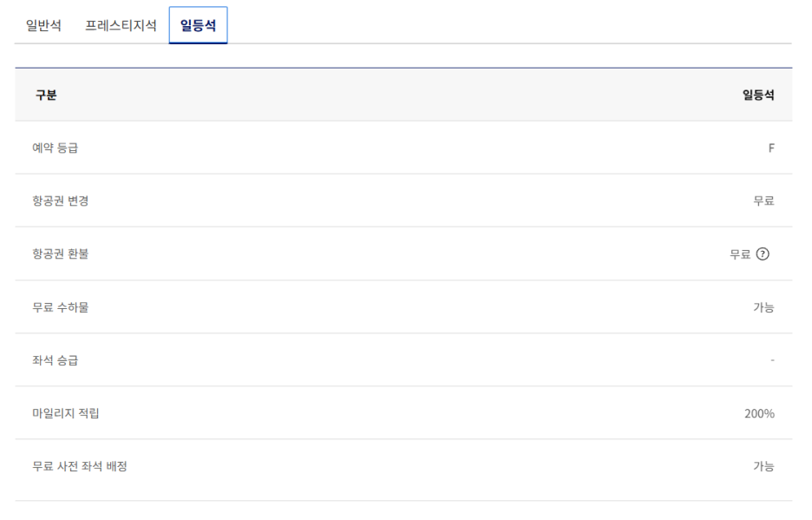Click the 가능 value for 무료 수하물
This screenshot has height=520, width=812.
pos(763,307)
